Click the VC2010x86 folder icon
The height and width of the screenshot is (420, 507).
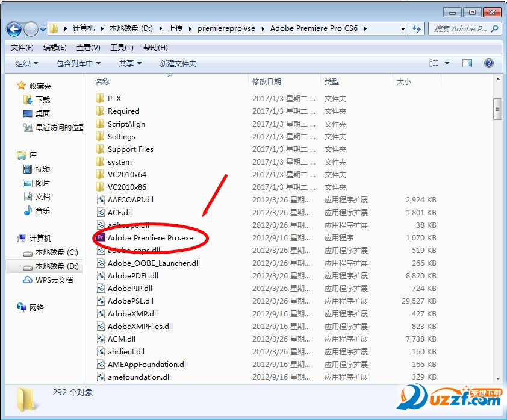click(x=100, y=187)
